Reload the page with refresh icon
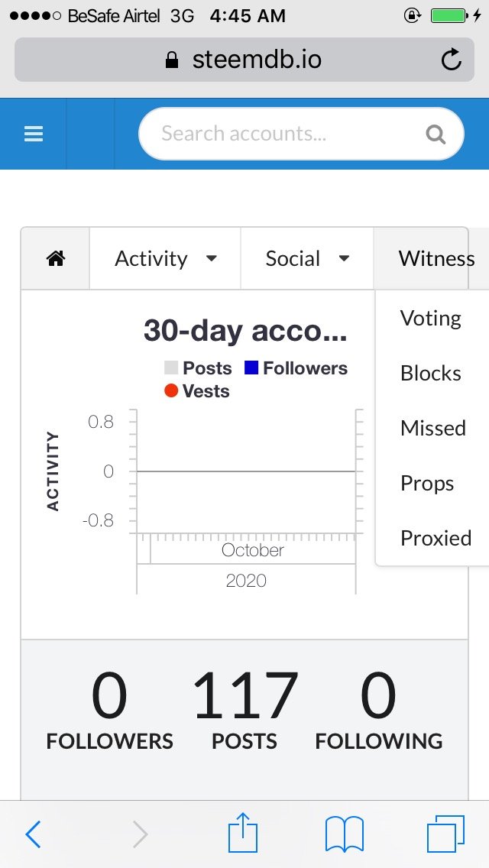This screenshot has height=868, width=489. click(x=451, y=60)
